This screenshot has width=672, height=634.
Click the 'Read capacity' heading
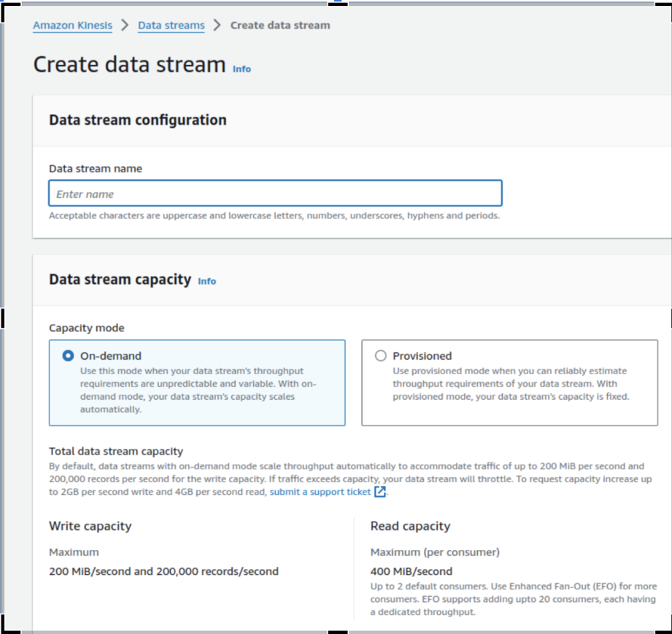(x=410, y=526)
